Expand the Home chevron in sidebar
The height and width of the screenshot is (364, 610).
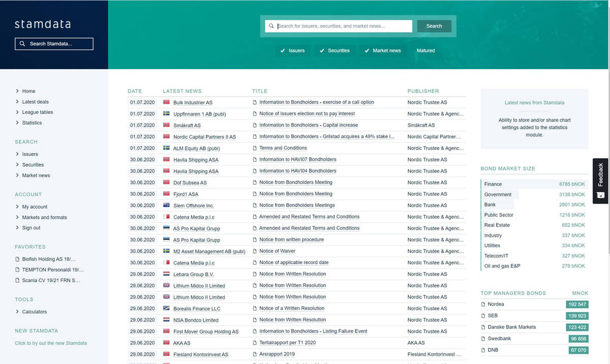(x=17, y=91)
